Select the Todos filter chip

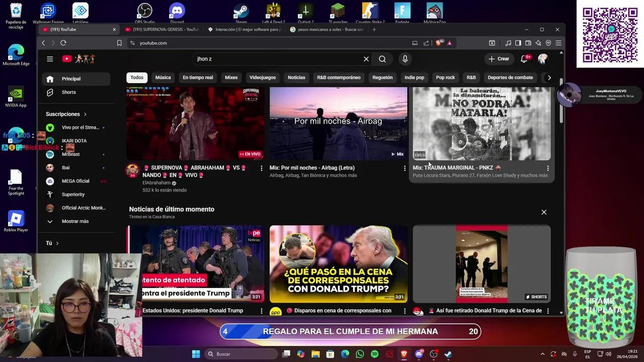point(137,77)
